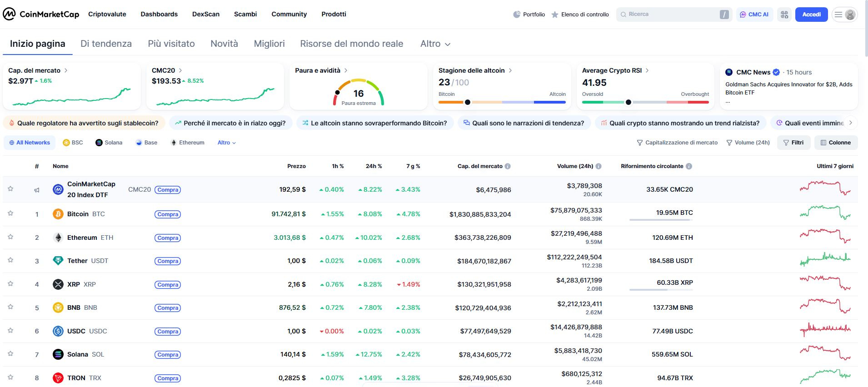The height and width of the screenshot is (387, 868).
Task: Select All Networks chip
Action: pyautogui.click(x=30, y=143)
